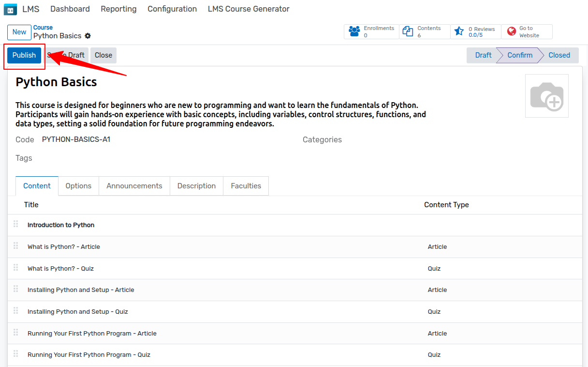Publish the Python Basics course
Screen dimensions: 588x367
point(24,55)
